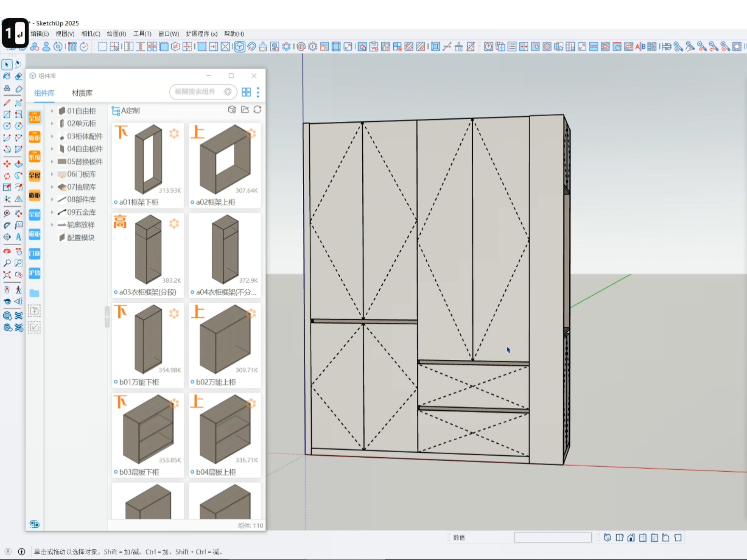
Task: Expand the 02单元柜 tree node
Action: pyautogui.click(x=52, y=123)
